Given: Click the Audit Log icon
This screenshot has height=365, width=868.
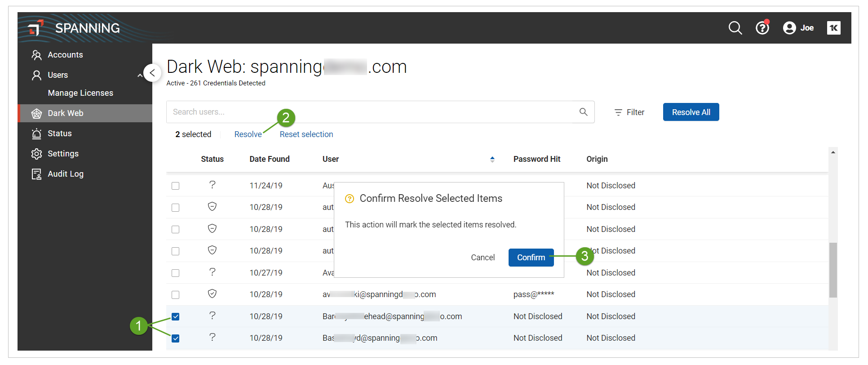Looking at the screenshot, I should [x=36, y=174].
